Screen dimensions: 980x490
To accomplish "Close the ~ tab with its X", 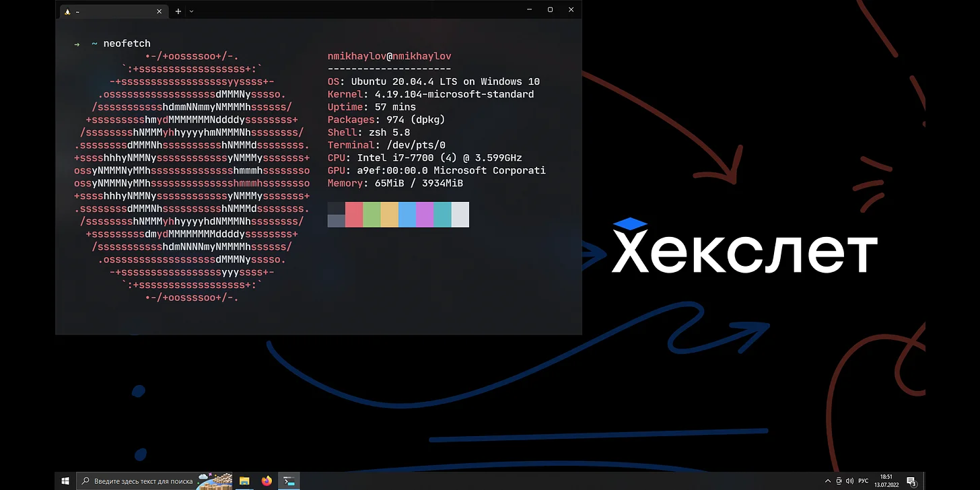I will click(x=159, y=11).
